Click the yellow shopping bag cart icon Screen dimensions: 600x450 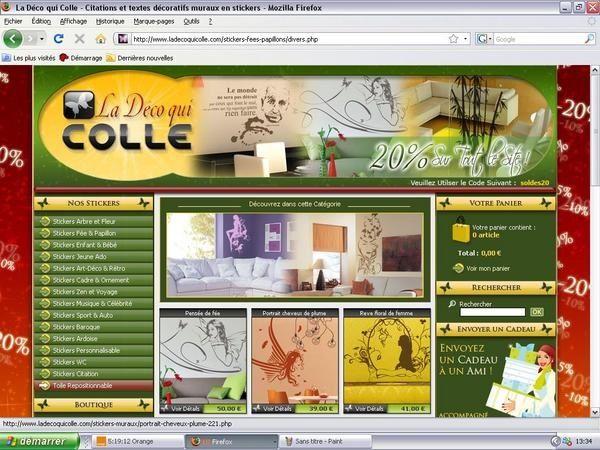pyautogui.click(x=461, y=230)
